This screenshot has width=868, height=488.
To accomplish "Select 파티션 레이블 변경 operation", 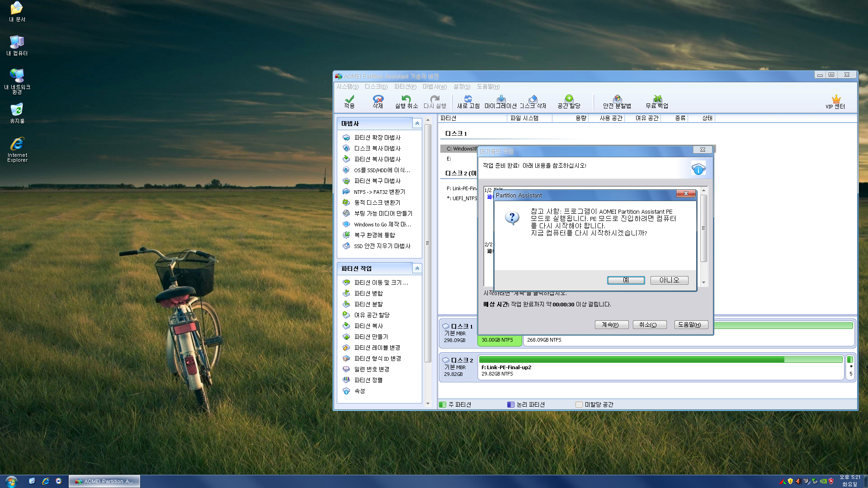I will [x=377, y=347].
